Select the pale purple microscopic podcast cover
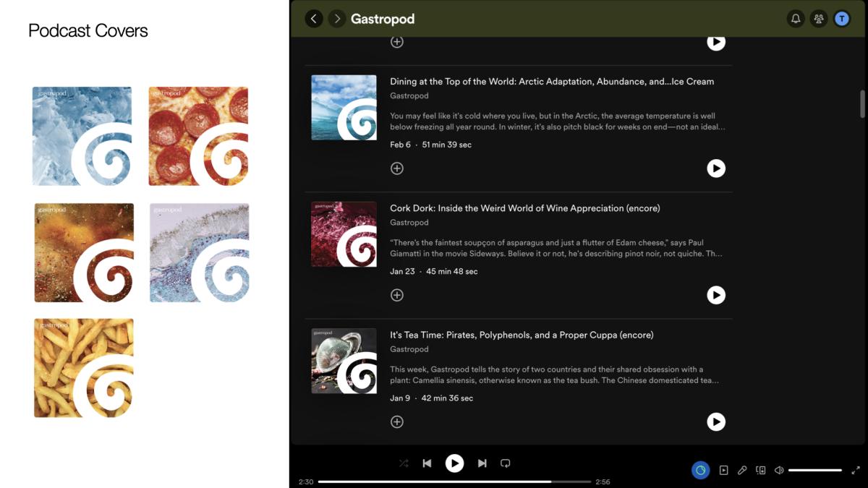 click(x=200, y=252)
